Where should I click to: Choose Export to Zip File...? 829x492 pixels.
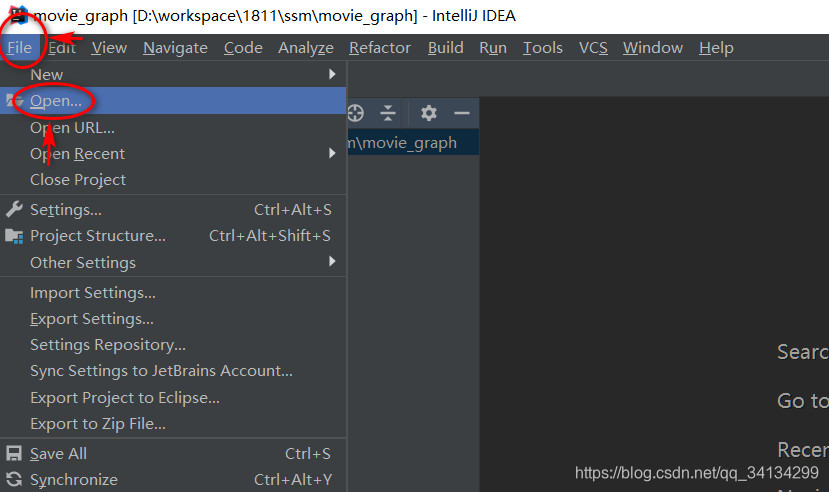click(173, 423)
